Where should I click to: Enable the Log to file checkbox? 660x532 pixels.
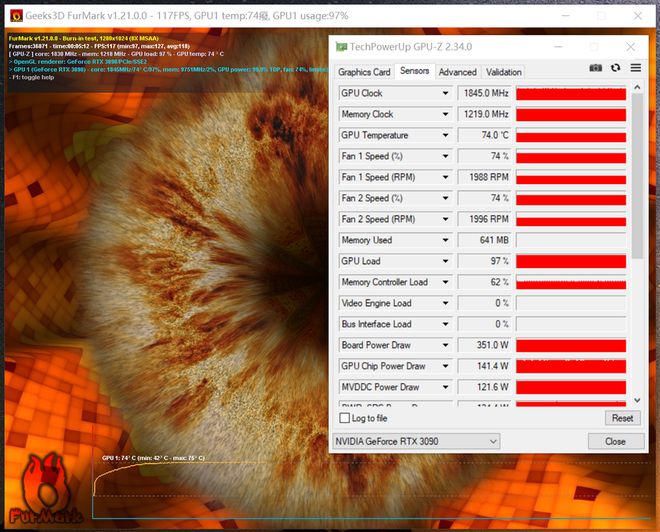tap(344, 418)
